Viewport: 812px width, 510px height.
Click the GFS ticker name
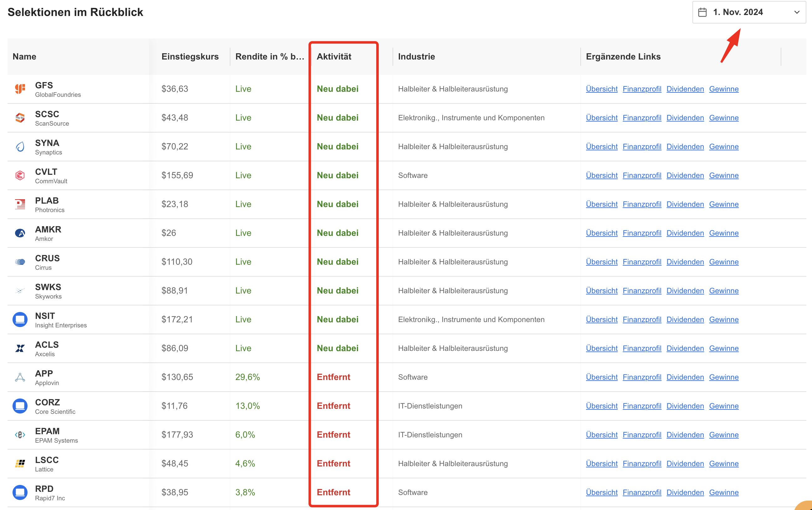pyautogui.click(x=44, y=85)
